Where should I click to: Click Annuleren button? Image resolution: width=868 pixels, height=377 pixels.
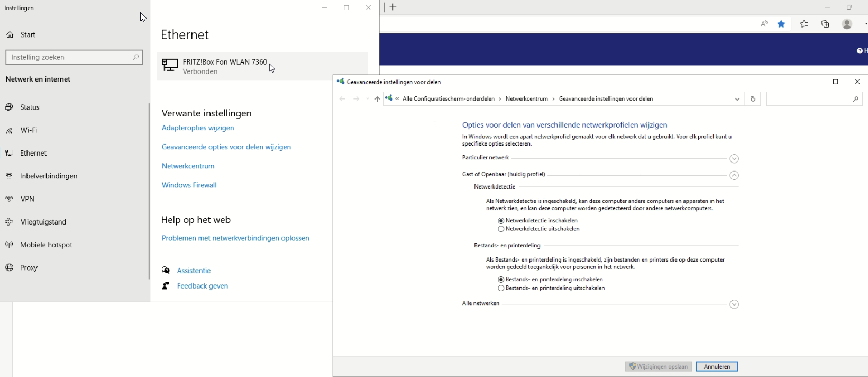click(717, 366)
